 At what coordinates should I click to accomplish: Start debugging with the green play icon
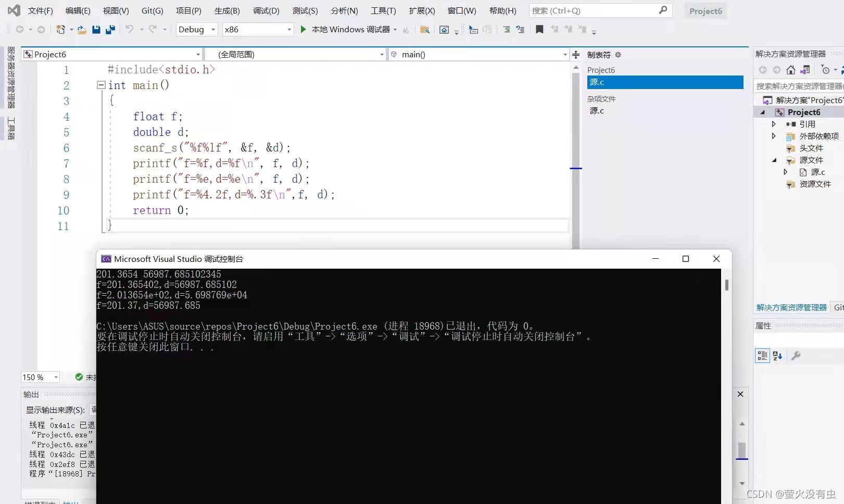click(303, 29)
